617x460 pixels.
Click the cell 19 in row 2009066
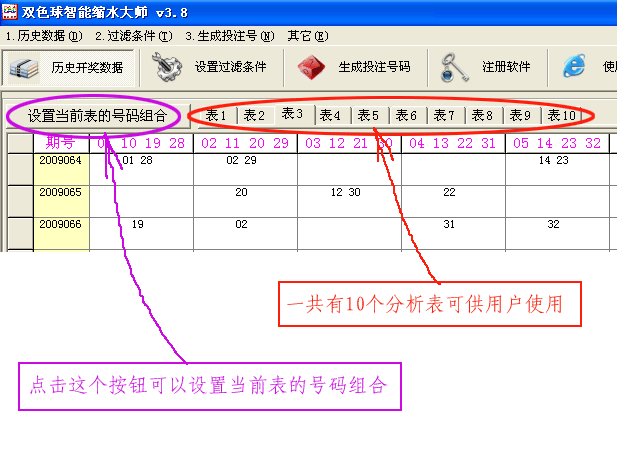(141, 233)
